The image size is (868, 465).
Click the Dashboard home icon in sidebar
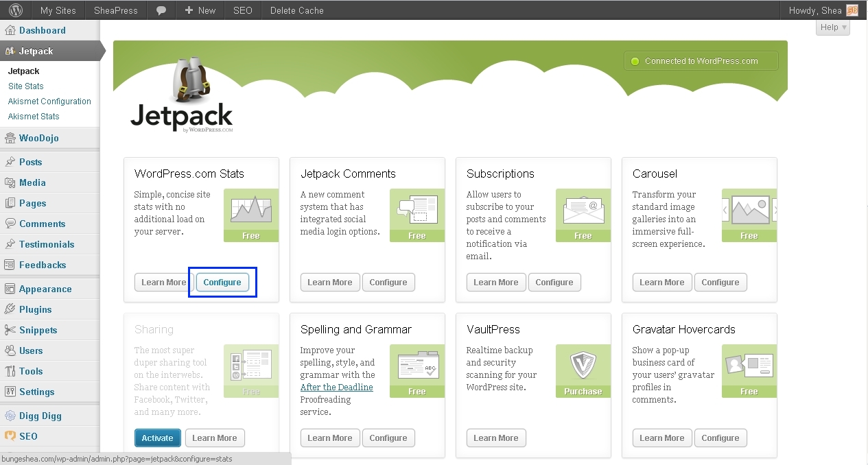pos(10,30)
